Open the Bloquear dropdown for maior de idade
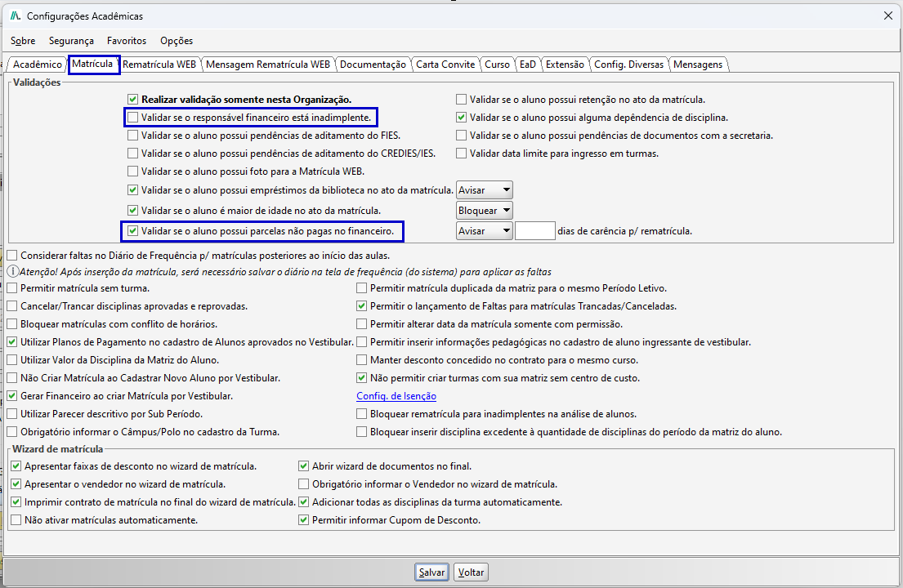Screen dimensions: 903x588 pos(485,211)
